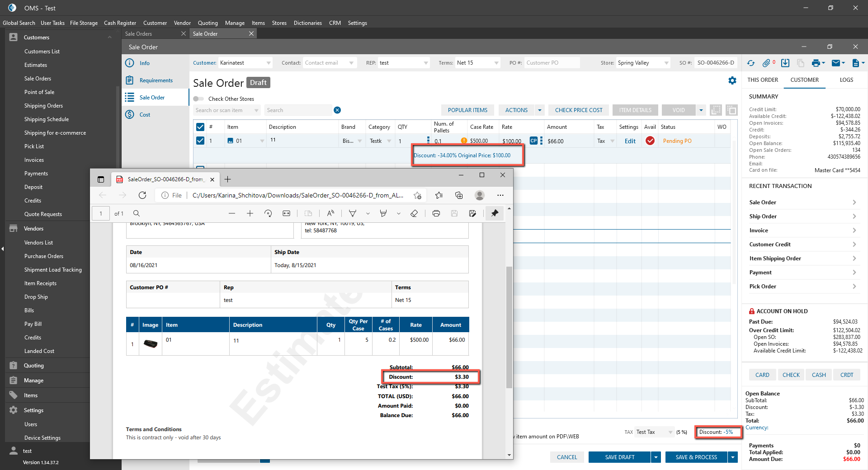This screenshot has width=868, height=470.
Task: Click the rotate icon in PDF toolbar
Action: tap(268, 213)
